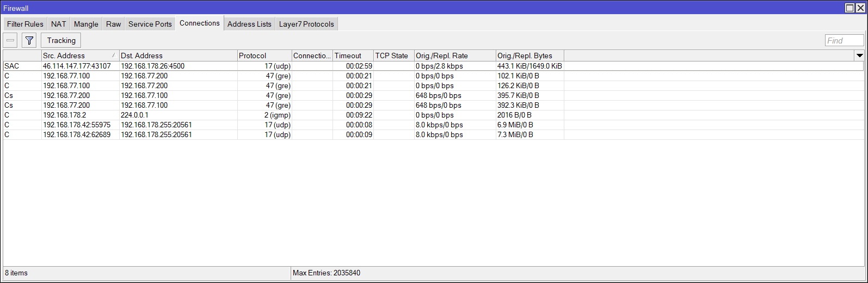Open the filter funnel icon
Image resolution: width=868 pixels, height=283 pixels.
tap(29, 40)
